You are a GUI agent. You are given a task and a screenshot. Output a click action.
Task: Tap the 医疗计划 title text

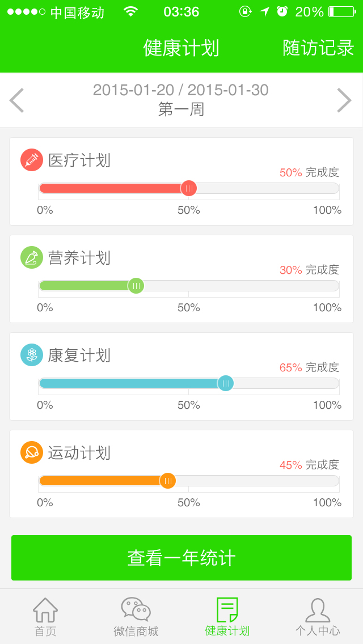click(79, 160)
